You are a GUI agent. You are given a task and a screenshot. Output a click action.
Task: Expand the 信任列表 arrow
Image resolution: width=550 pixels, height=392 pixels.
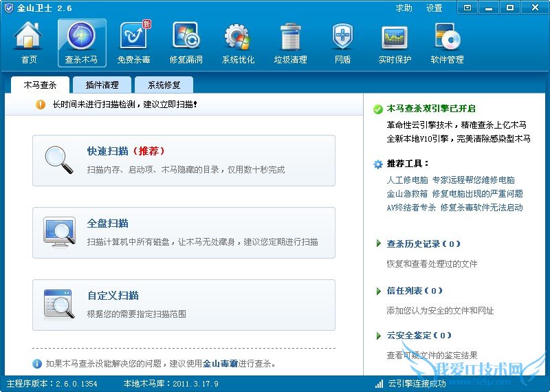point(379,291)
